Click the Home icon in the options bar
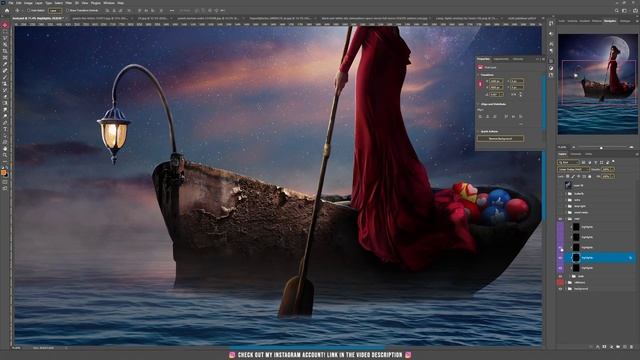640x360 pixels. 7,11
